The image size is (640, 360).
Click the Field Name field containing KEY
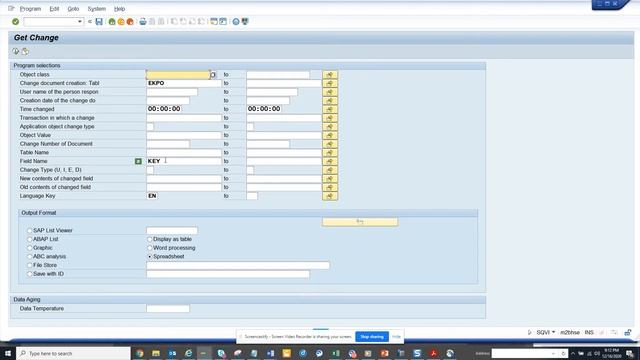pyautogui.click(x=184, y=161)
